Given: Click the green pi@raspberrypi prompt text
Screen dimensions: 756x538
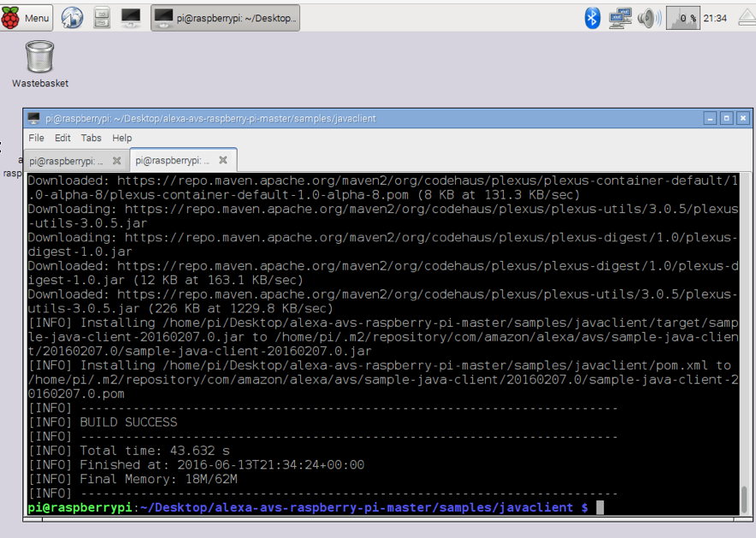Looking at the screenshot, I should (x=80, y=507).
